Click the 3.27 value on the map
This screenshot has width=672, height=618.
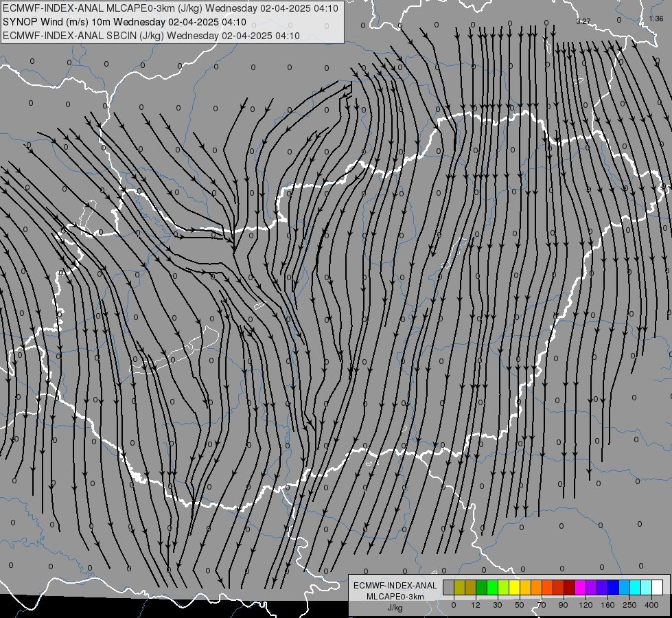coord(583,21)
